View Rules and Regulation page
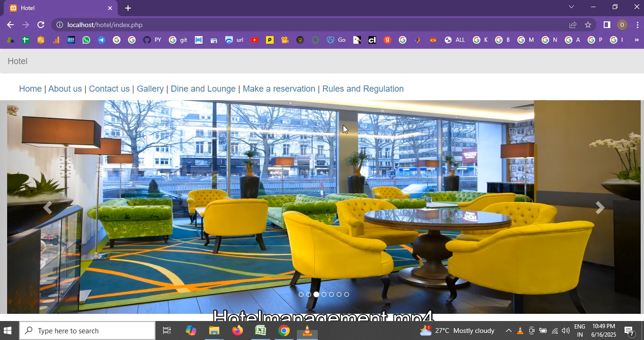The width and height of the screenshot is (644, 340). tap(363, 89)
